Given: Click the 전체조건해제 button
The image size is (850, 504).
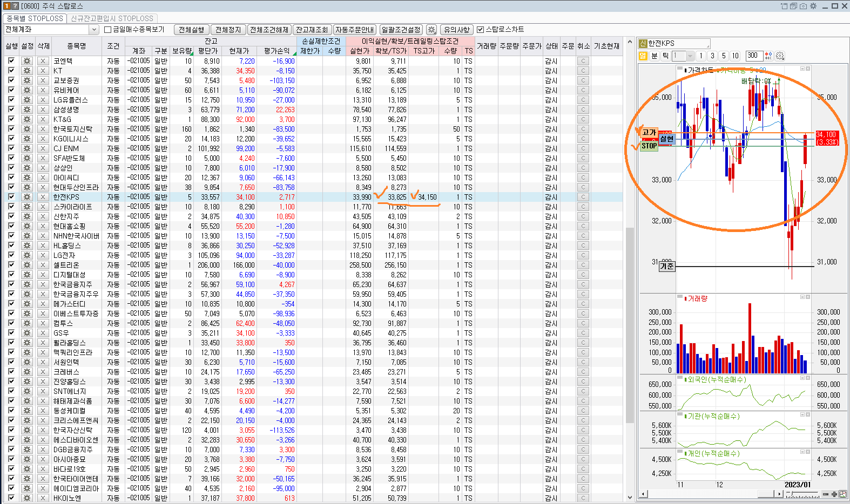Looking at the screenshot, I should tap(269, 30).
